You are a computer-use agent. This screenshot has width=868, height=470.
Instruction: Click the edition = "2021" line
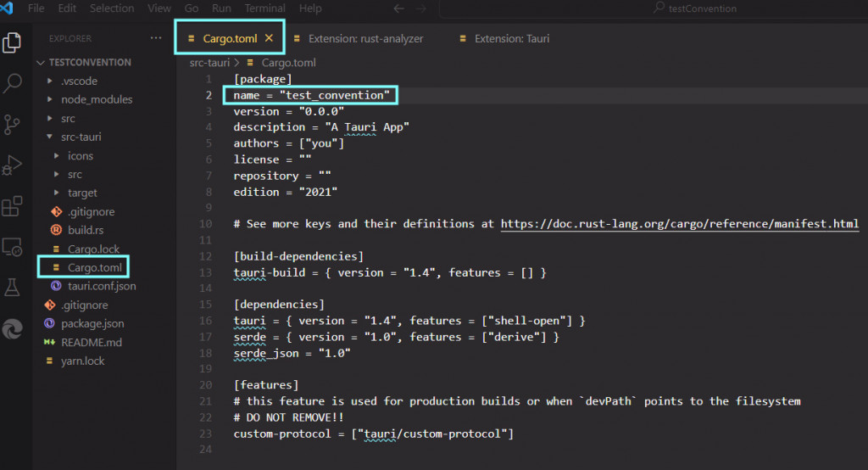285,192
